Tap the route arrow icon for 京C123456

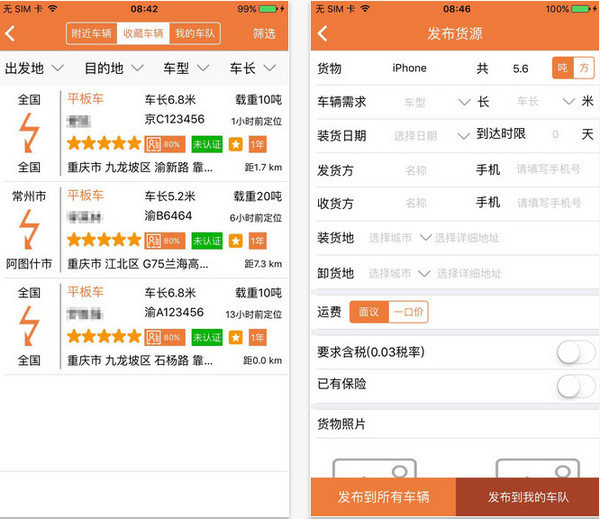click(29, 133)
